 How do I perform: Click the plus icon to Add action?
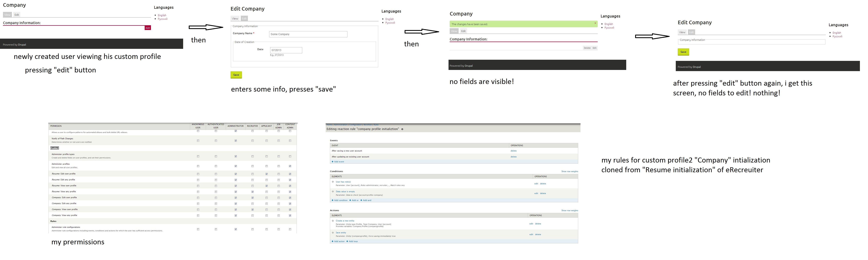pyautogui.click(x=333, y=241)
